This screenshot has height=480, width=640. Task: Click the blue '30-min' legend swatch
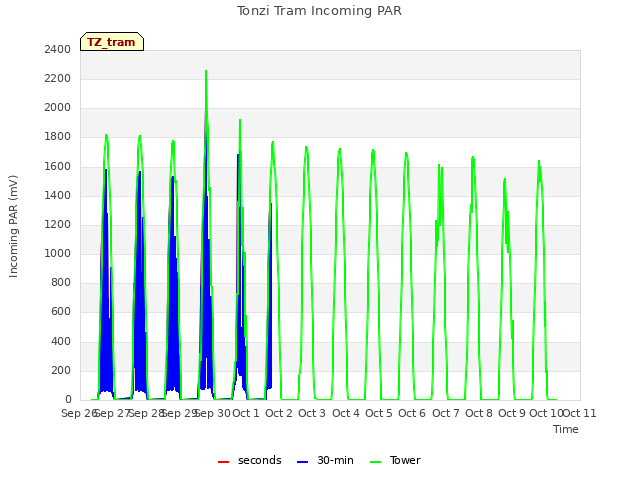click(302, 462)
